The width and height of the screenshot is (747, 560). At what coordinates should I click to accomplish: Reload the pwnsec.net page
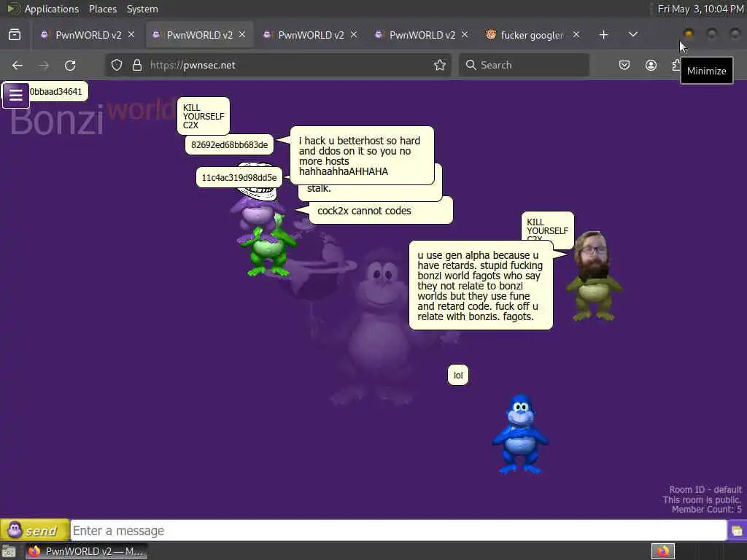coord(70,65)
